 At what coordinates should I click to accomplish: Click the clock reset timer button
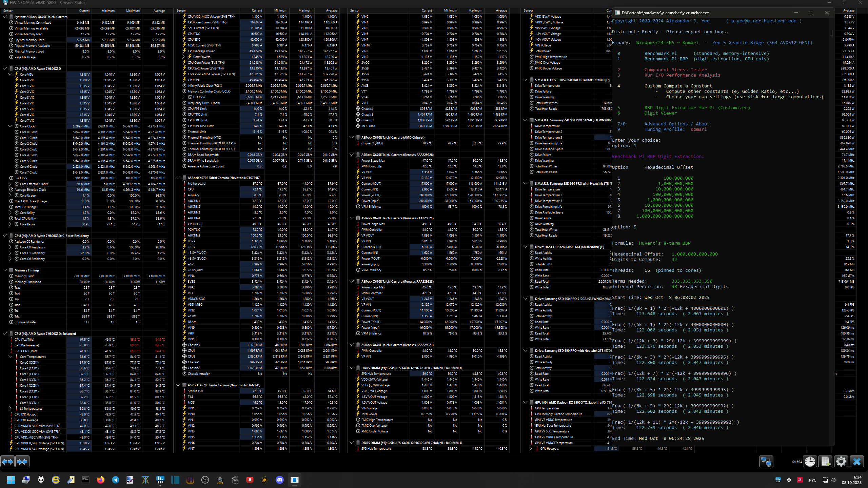point(810,461)
